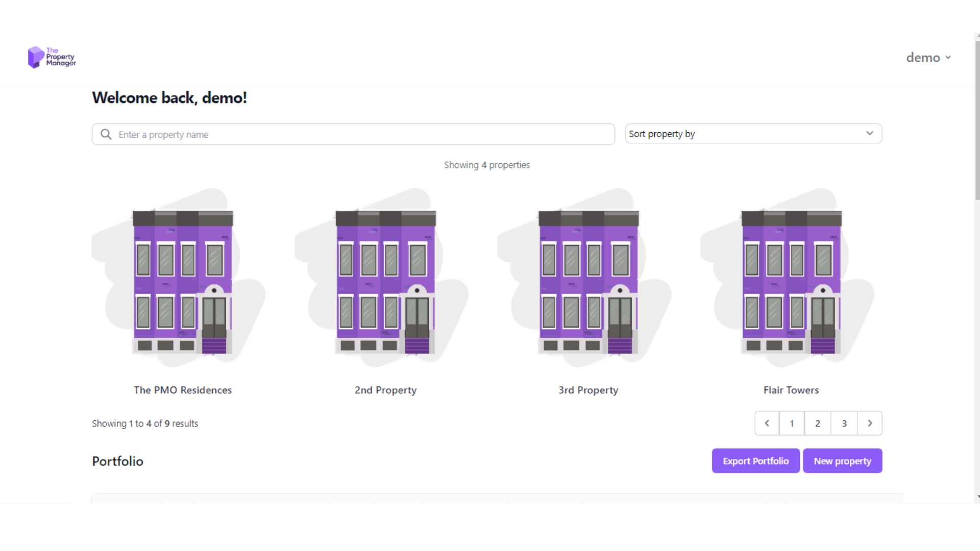Click the Export Portfolio button

coord(755,460)
